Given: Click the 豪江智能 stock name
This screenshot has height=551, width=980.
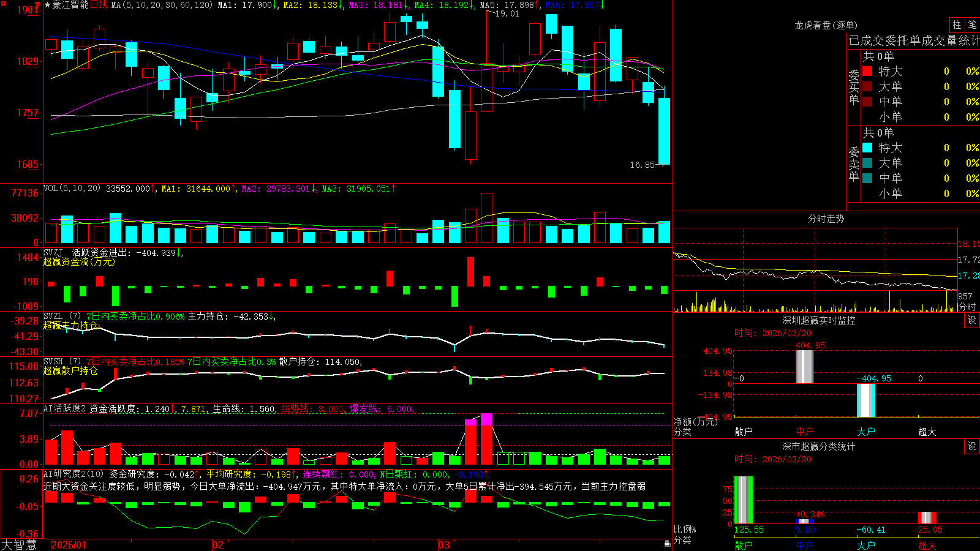Looking at the screenshot, I should click(70, 5).
